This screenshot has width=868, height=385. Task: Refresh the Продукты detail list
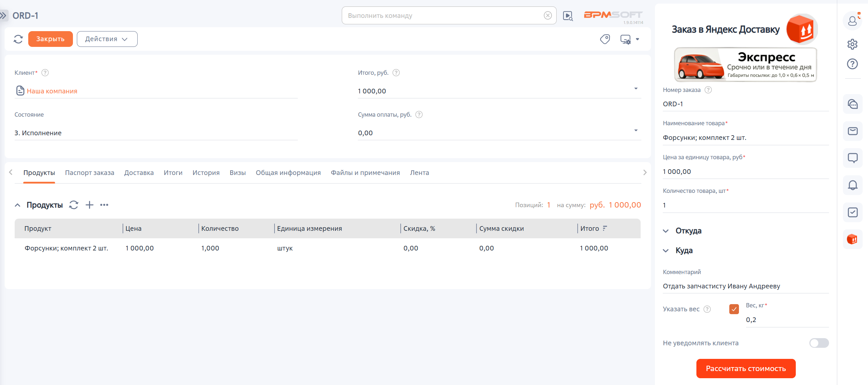click(x=74, y=205)
